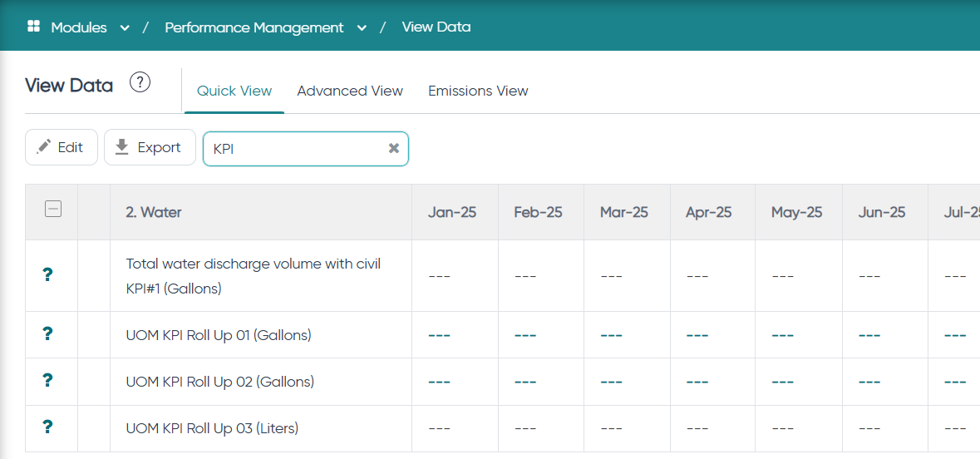Click Apr-25 cell for Total water discharge volume
This screenshot has height=459, width=980.
[712, 276]
